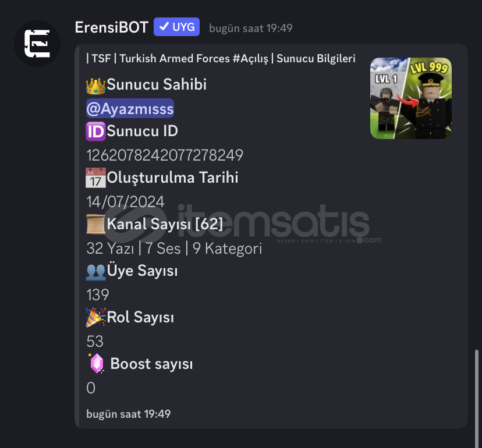Click the creation date 14/07/2024

(x=125, y=202)
